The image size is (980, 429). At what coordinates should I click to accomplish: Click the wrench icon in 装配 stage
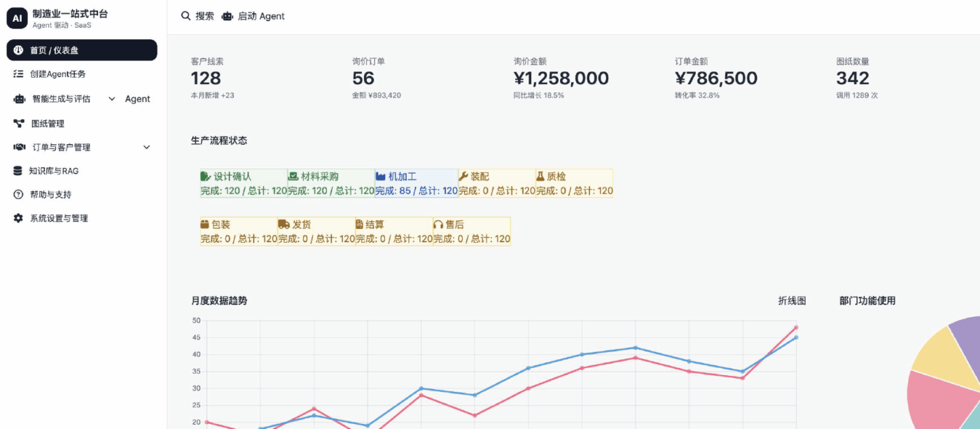[463, 176]
